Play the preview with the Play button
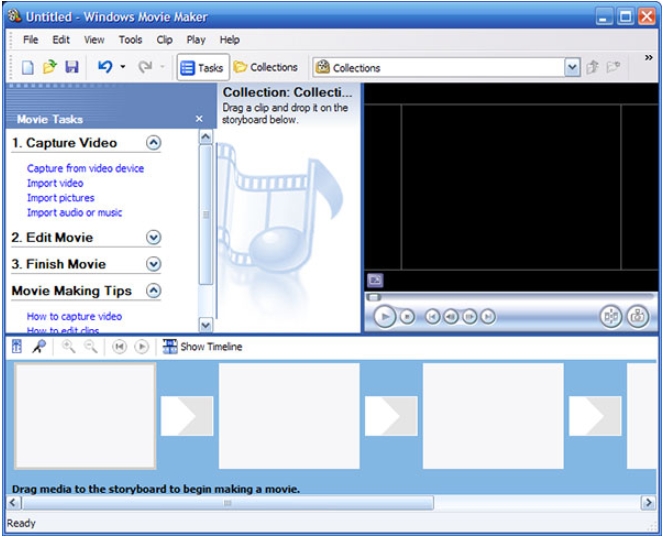663x537 pixels. (x=384, y=316)
